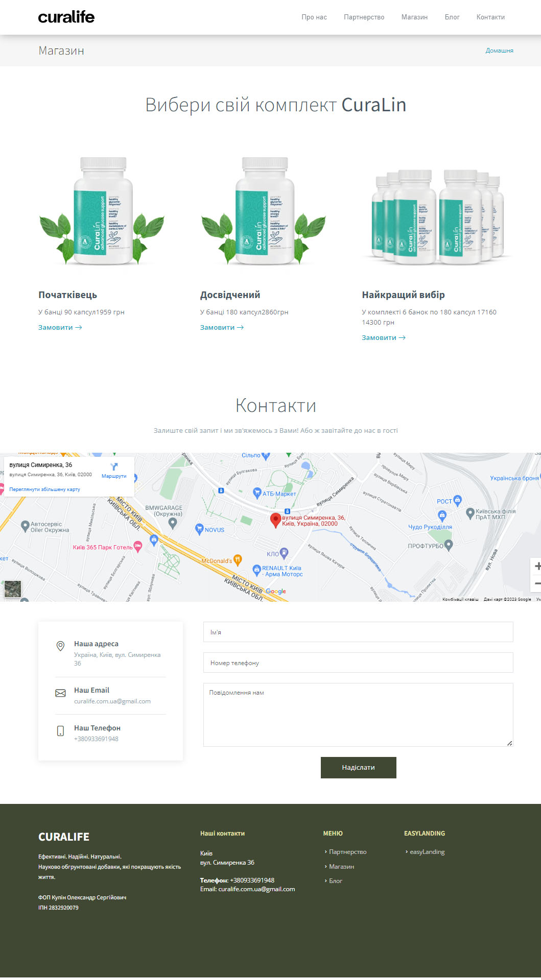The image size is (541, 980).
Task: Click the РОСТ marker on the map
Action: 458,500
